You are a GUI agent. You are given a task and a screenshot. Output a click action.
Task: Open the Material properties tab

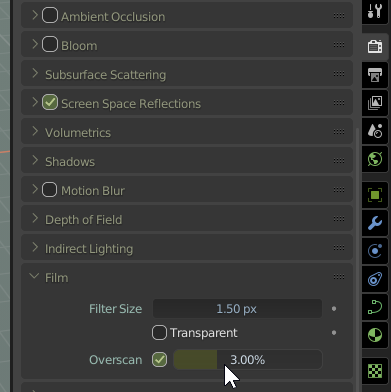tap(375, 335)
